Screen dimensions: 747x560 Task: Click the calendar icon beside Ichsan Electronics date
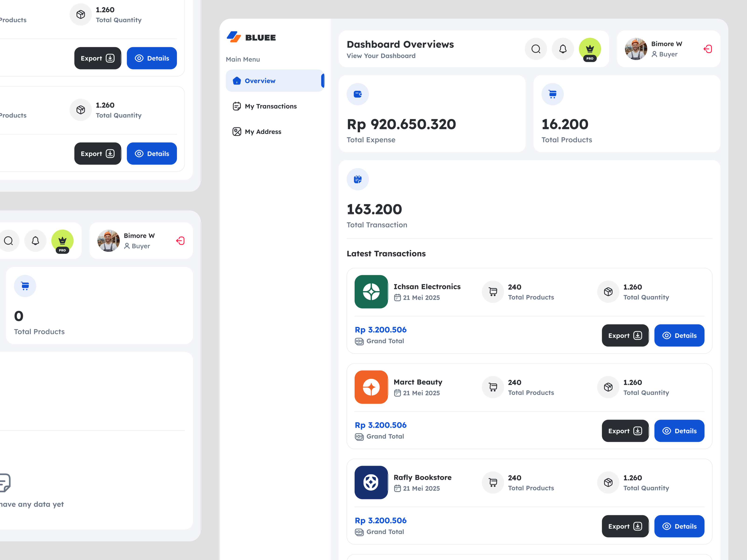[x=398, y=298]
